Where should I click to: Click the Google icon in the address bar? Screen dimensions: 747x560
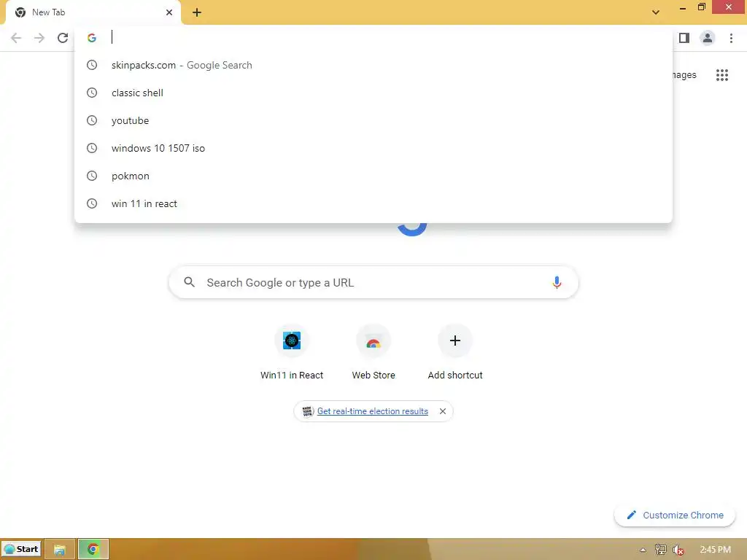[x=92, y=38]
